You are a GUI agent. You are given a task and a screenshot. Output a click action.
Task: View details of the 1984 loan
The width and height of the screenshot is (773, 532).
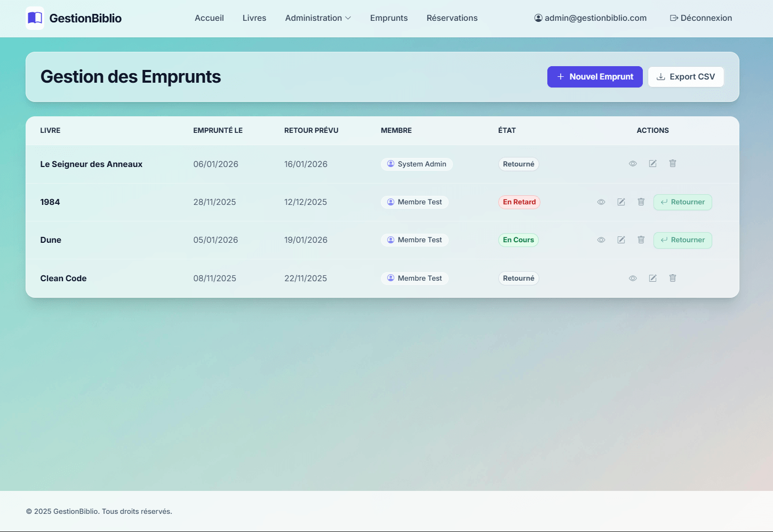point(601,202)
